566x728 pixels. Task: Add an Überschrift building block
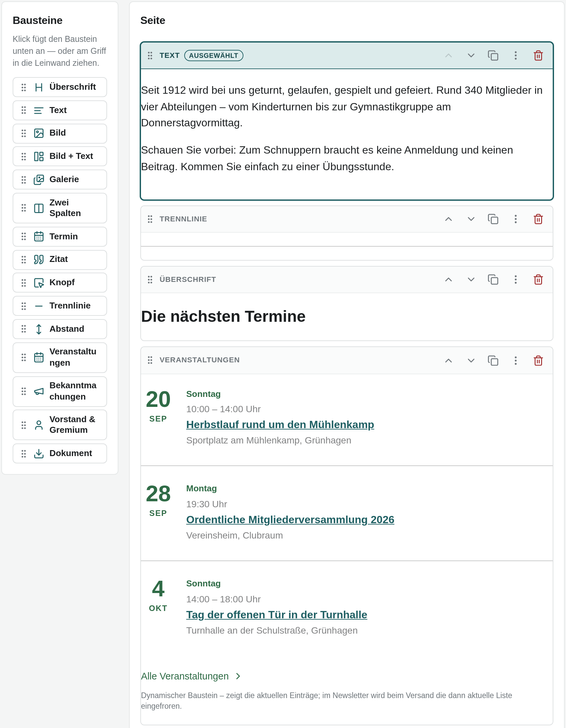click(60, 87)
